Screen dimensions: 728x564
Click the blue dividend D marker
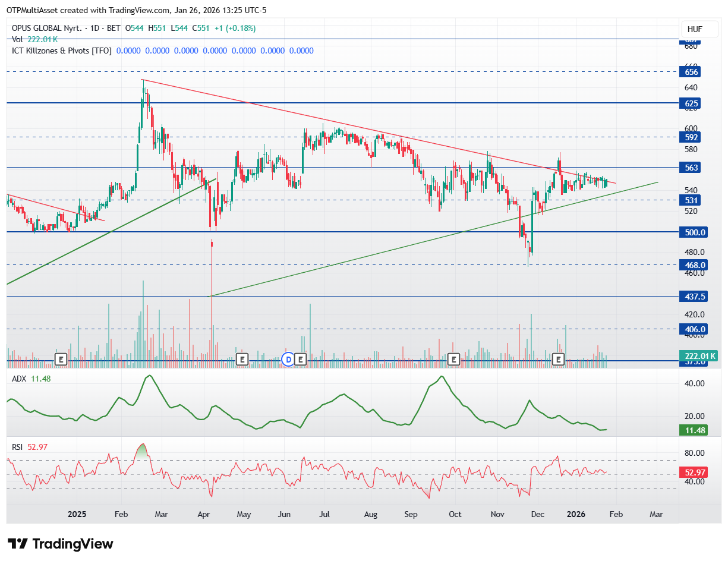(288, 359)
